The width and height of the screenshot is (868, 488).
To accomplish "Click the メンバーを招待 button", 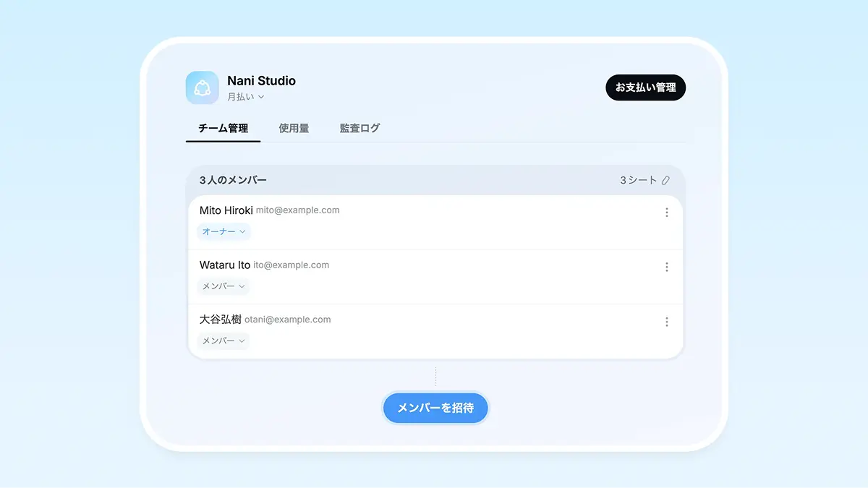I will 435,408.
